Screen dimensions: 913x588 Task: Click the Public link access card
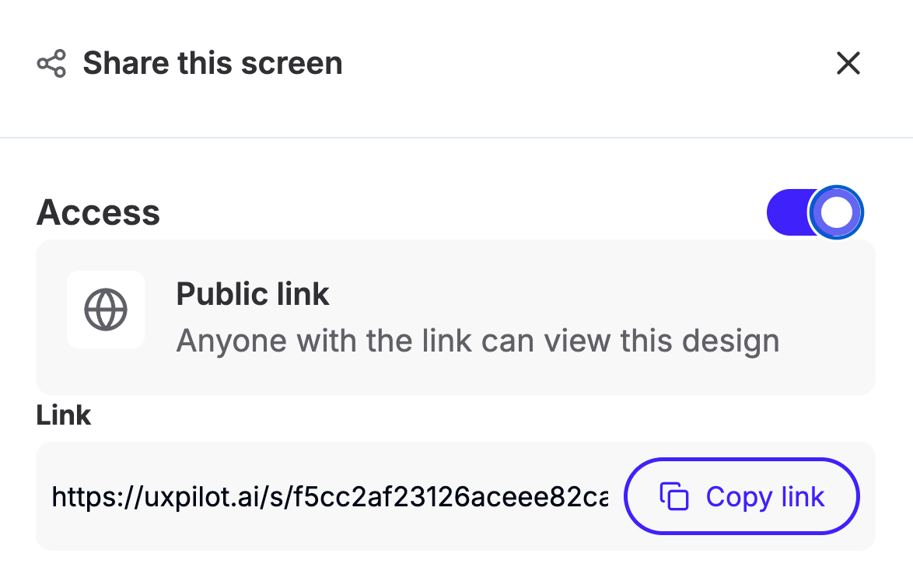click(456, 317)
